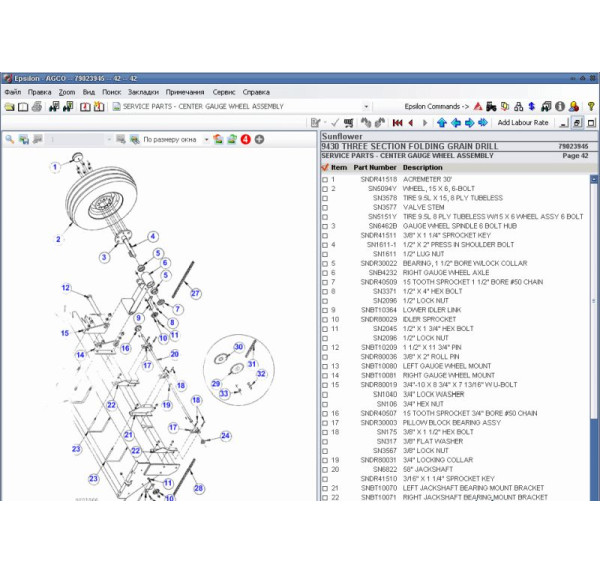Tick checkbox for WHEEL, 15 X 6 row
The image size is (600, 573).
point(325,189)
